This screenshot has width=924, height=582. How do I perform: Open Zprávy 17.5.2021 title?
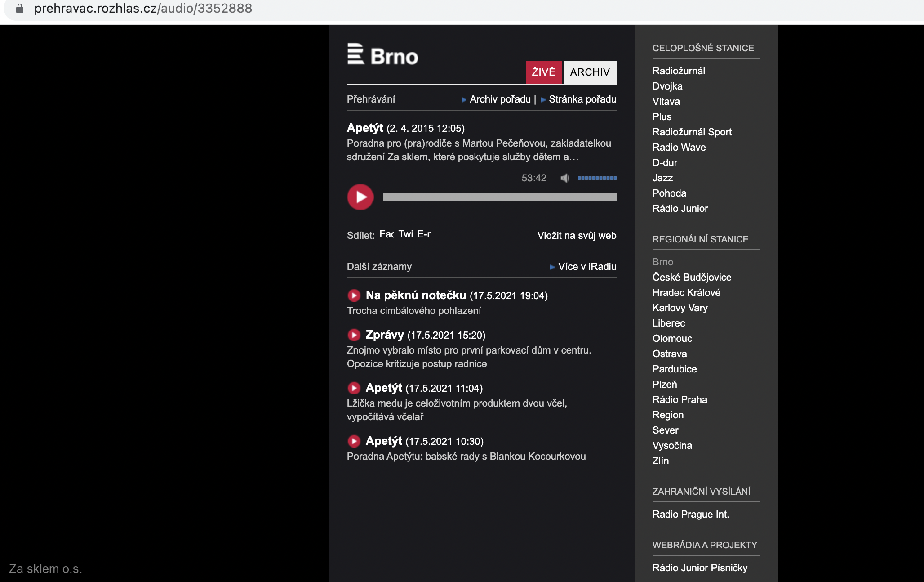coord(385,335)
